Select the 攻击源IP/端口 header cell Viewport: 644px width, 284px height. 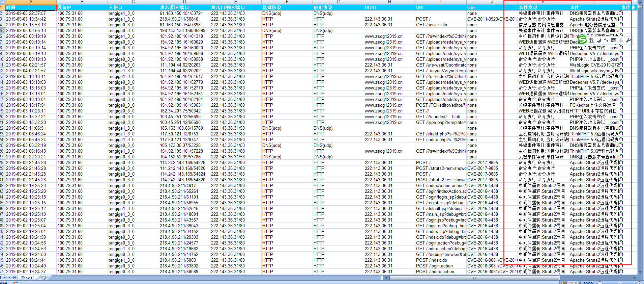pyautogui.click(x=184, y=7)
